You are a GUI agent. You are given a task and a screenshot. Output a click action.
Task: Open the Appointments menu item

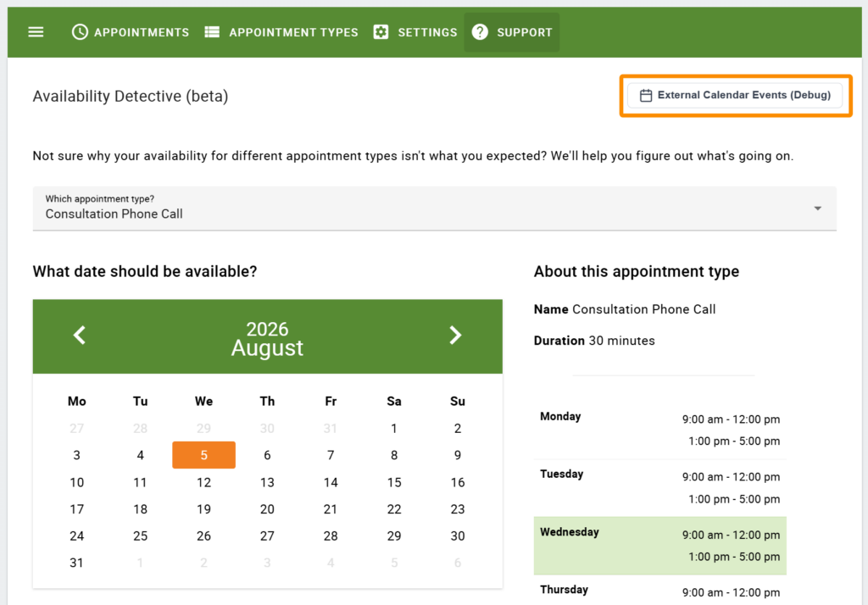pos(131,32)
